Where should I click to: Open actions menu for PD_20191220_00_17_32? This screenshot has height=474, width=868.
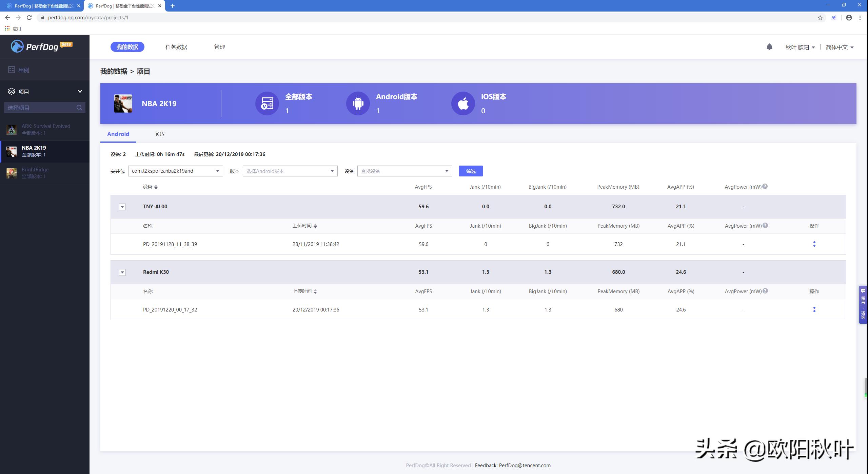[814, 309]
